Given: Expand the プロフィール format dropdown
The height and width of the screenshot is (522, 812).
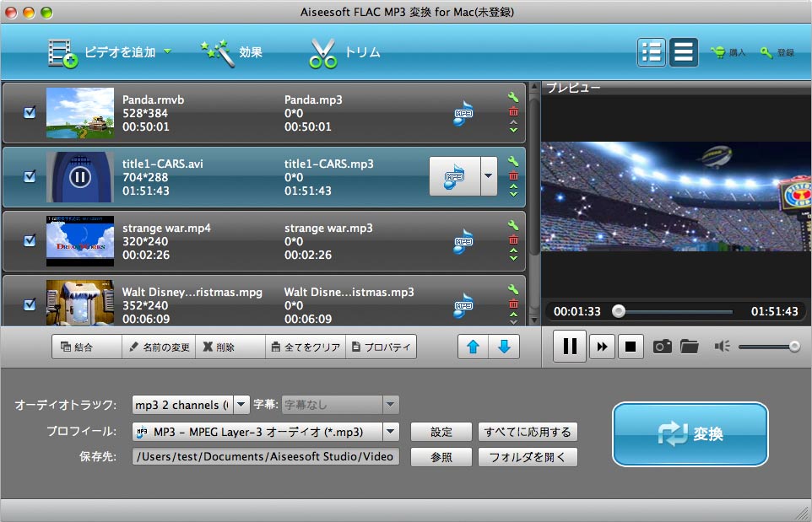Looking at the screenshot, I should point(391,432).
